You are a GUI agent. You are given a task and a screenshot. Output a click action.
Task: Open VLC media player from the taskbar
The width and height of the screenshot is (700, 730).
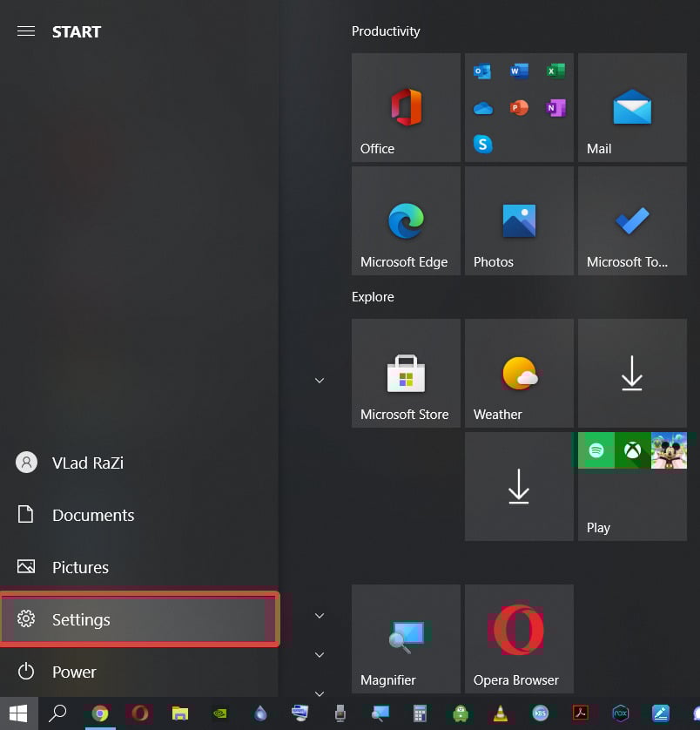pyautogui.click(x=501, y=713)
